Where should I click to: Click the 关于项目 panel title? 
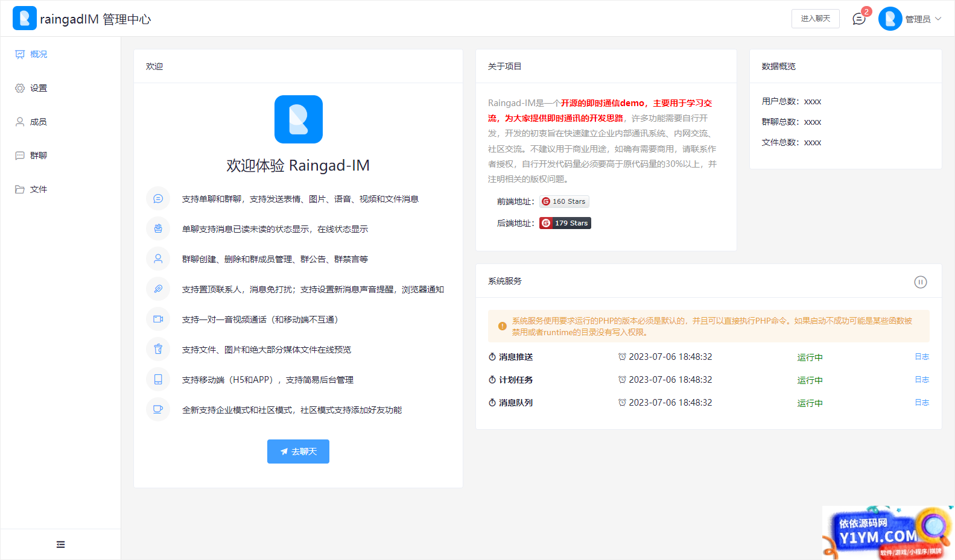pyautogui.click(x=505, y=66)
